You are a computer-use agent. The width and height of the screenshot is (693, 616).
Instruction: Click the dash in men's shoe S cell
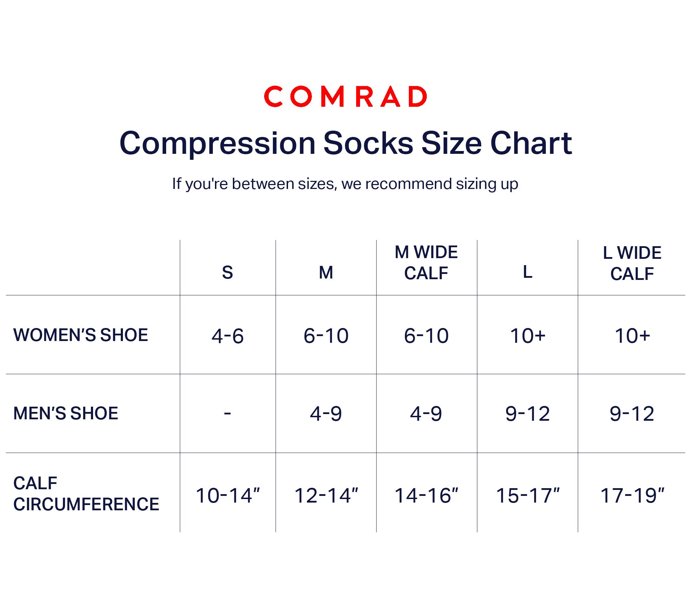point(228,413)
